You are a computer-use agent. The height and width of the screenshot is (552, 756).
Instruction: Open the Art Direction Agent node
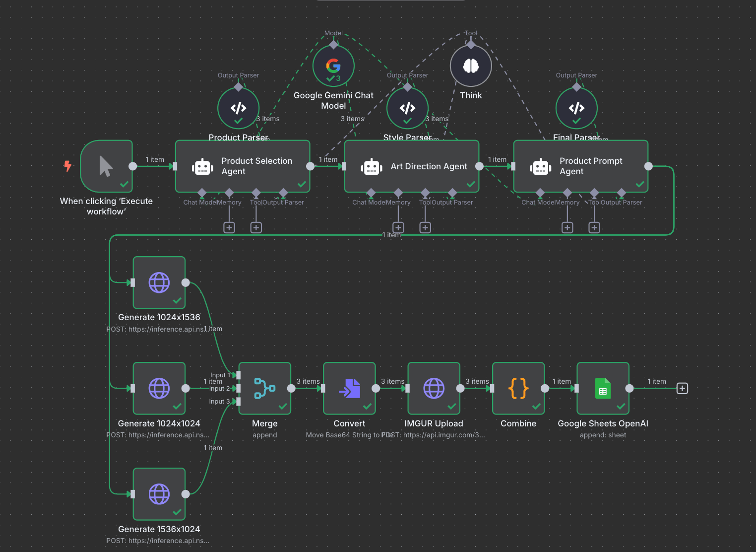click(x=412, y=166)
